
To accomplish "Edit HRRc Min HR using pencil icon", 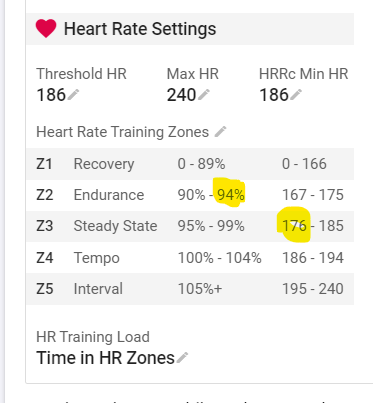I will (296, 95).
